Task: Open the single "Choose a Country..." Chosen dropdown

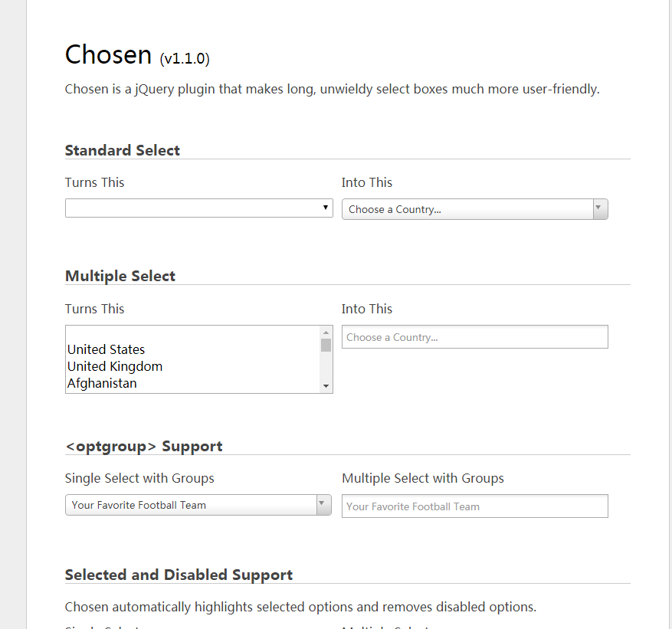Action: (x=467, y=209)
